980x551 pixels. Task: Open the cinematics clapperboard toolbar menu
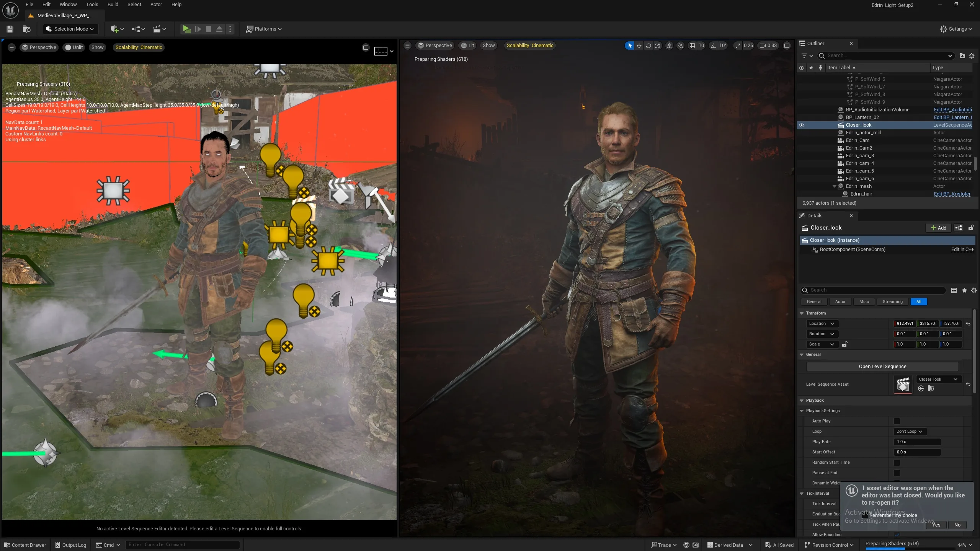(159, 29)
